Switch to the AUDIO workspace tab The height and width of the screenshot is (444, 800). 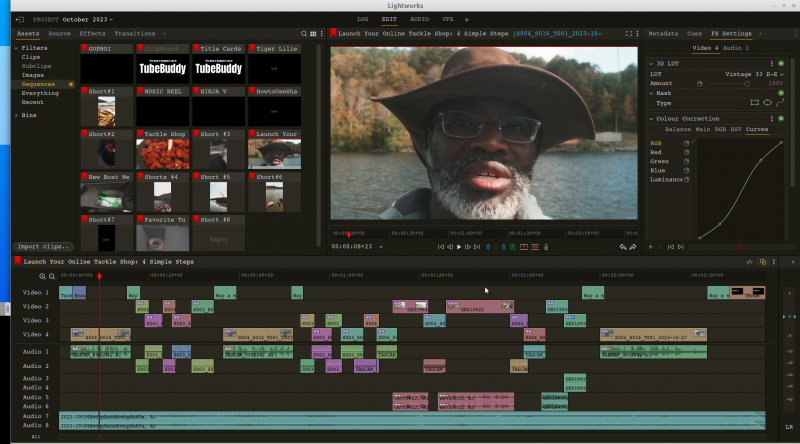[419, 19]
